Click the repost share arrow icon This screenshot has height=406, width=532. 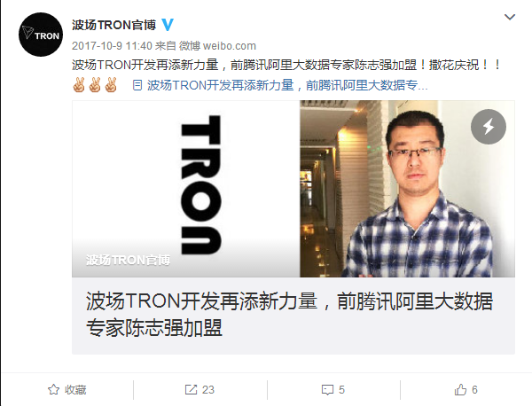tap(191, 390)
